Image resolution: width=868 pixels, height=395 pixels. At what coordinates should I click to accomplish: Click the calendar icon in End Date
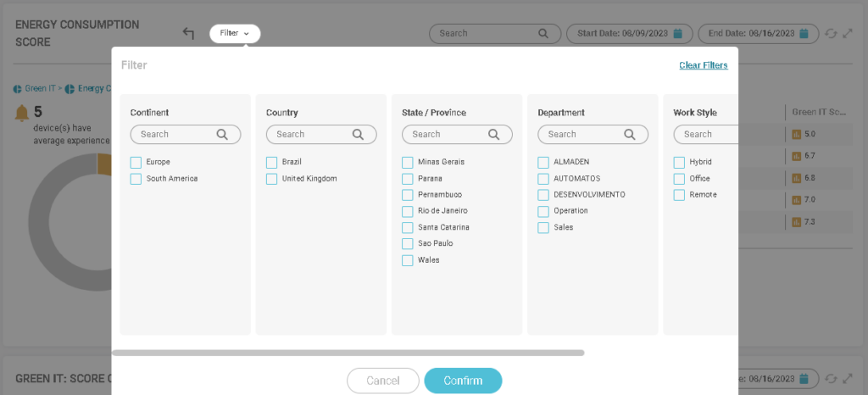tap(804, 34)
